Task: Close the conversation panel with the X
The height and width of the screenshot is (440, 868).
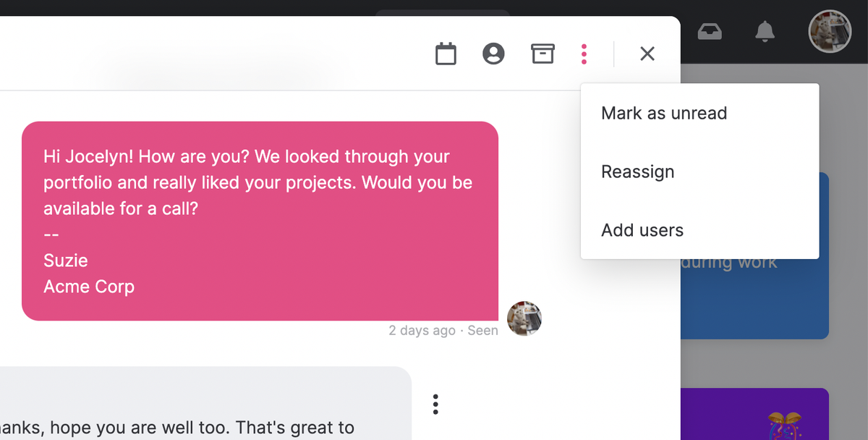Action: [x=647, y=54]
